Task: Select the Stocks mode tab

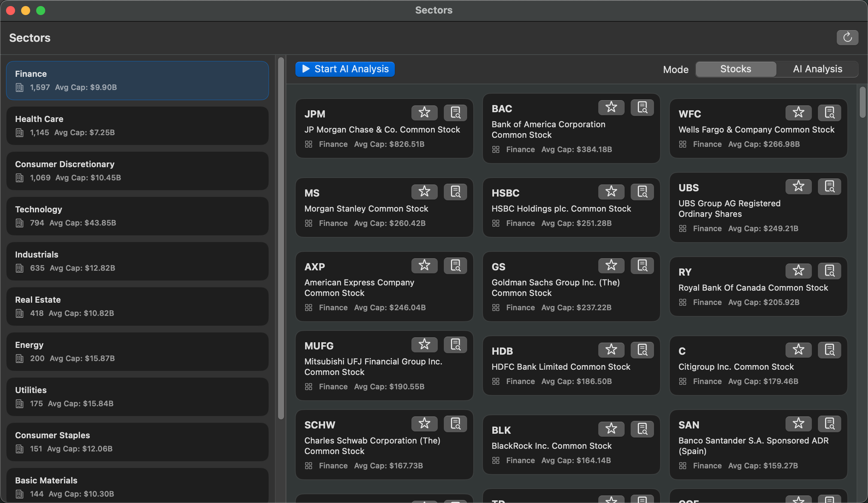Action: point(735,69)
